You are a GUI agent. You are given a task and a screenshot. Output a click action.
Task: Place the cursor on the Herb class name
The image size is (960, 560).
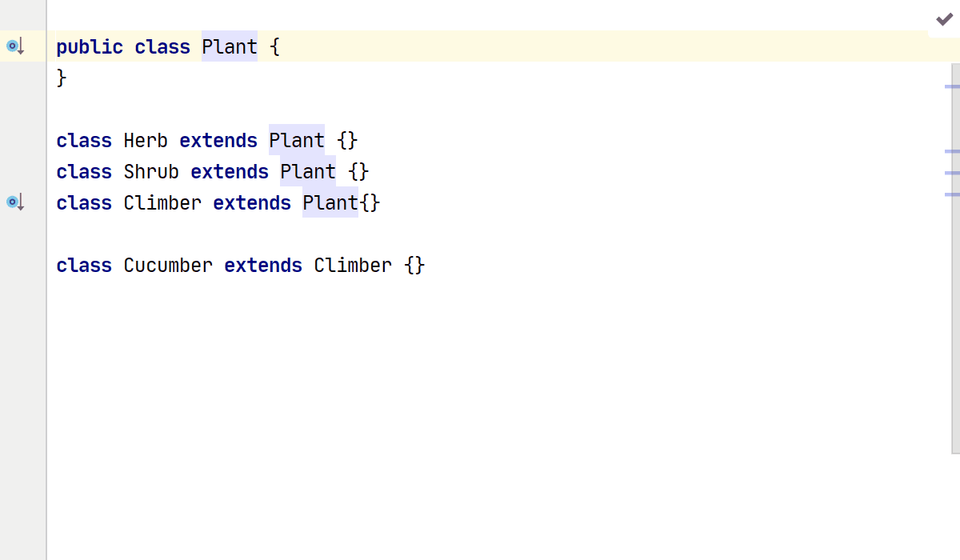pyautogui.click(x=146, y=141)
